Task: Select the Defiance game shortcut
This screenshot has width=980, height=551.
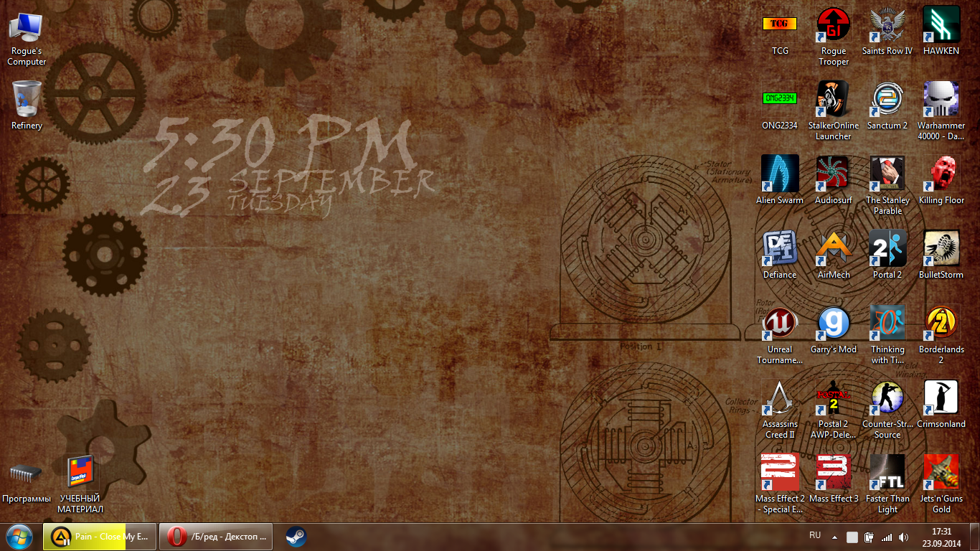Action: tap(780, 255)
